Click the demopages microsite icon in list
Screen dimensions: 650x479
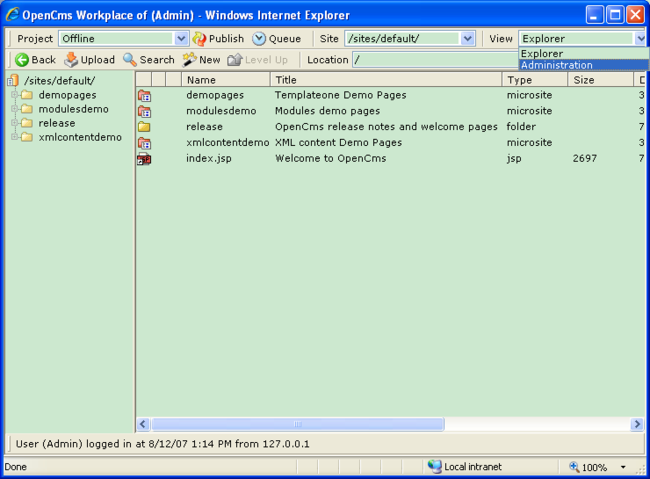144,96
